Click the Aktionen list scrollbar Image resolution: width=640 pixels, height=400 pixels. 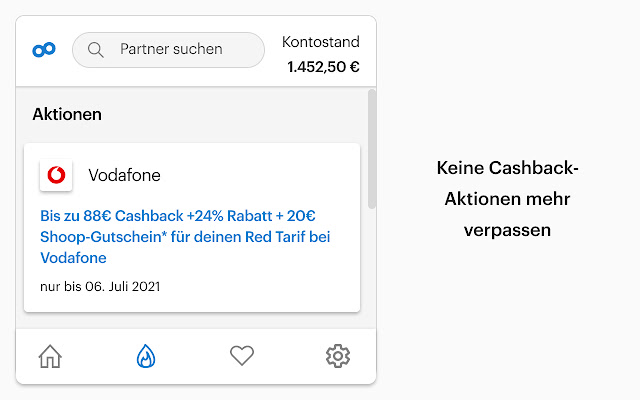coord(372,150)
